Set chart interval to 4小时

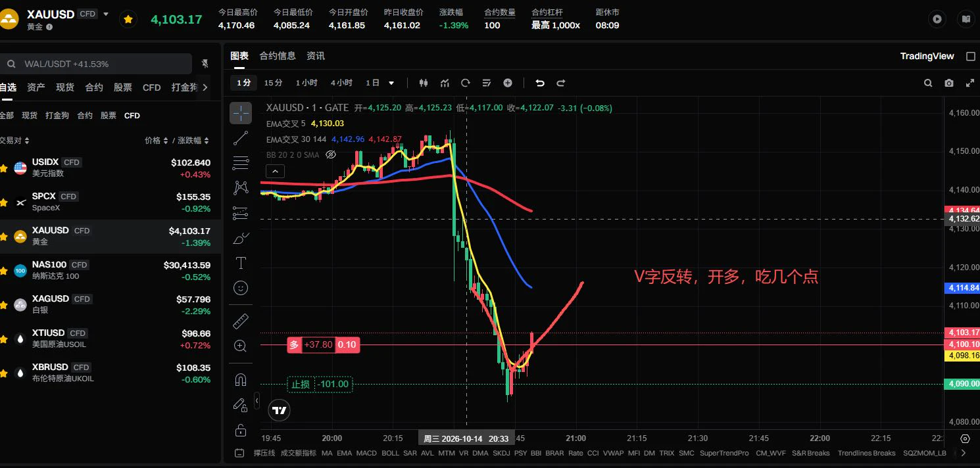tap(341, 83)
